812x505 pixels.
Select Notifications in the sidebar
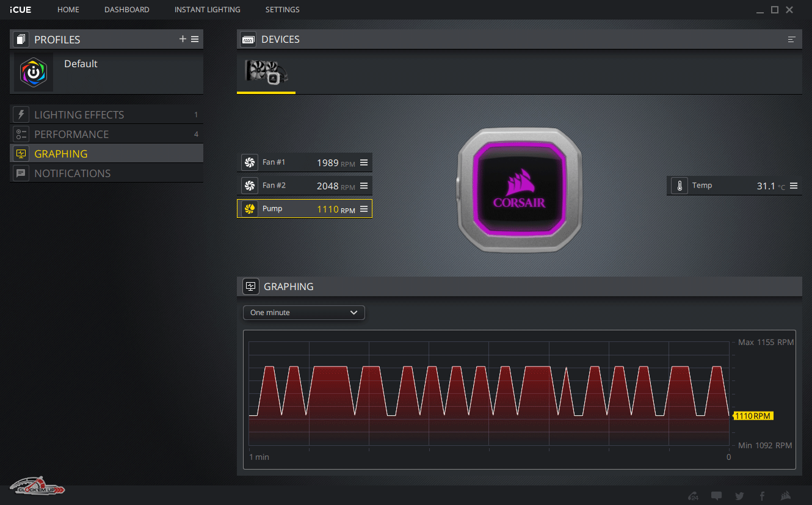(107, 173)
